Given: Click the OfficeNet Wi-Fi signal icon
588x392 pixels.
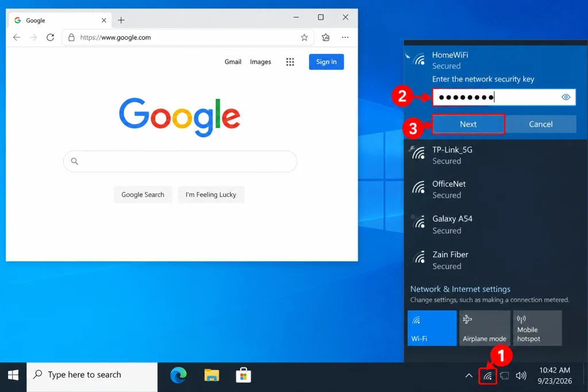Looking at the screenshot, I should tap(419, 187).
